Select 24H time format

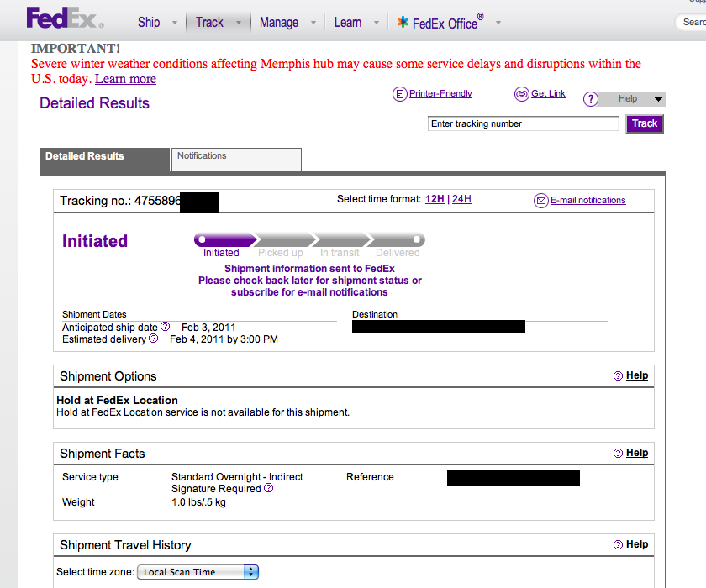coord(461,199)
